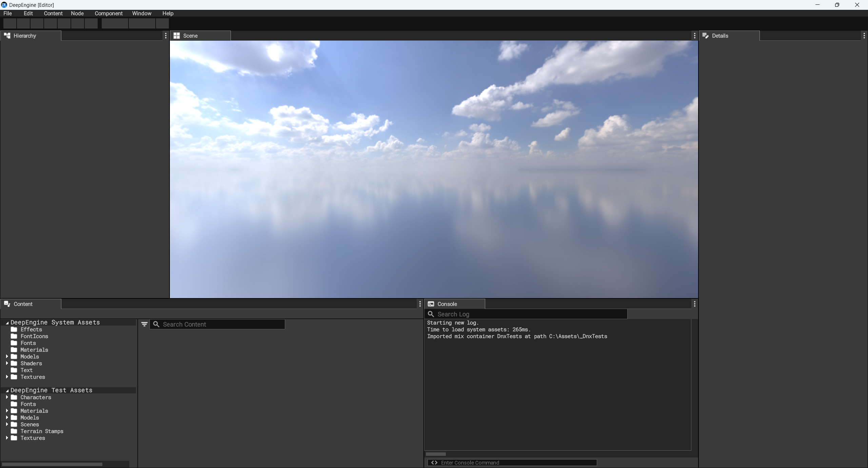Focus the Enter Console Command field
Image resolution: width=868 pixels, height=468 pixels.
click(x=512, y=463)
